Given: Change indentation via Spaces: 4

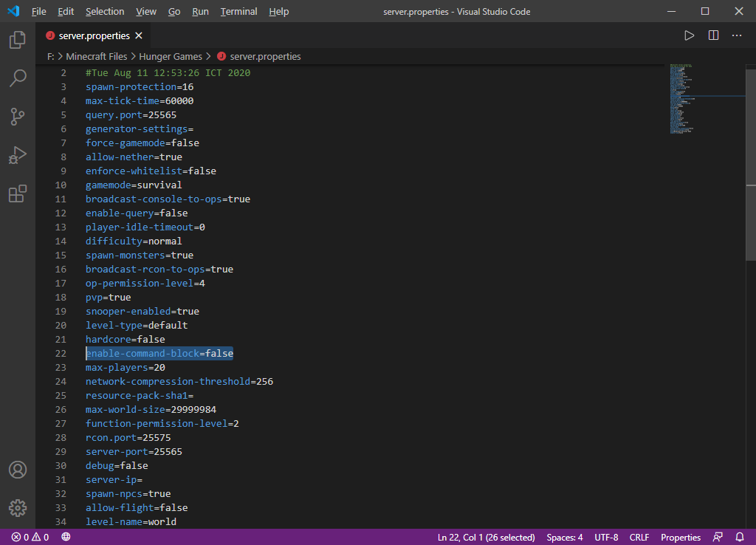Looking at the screenshot, I should [x=565, y=537].
